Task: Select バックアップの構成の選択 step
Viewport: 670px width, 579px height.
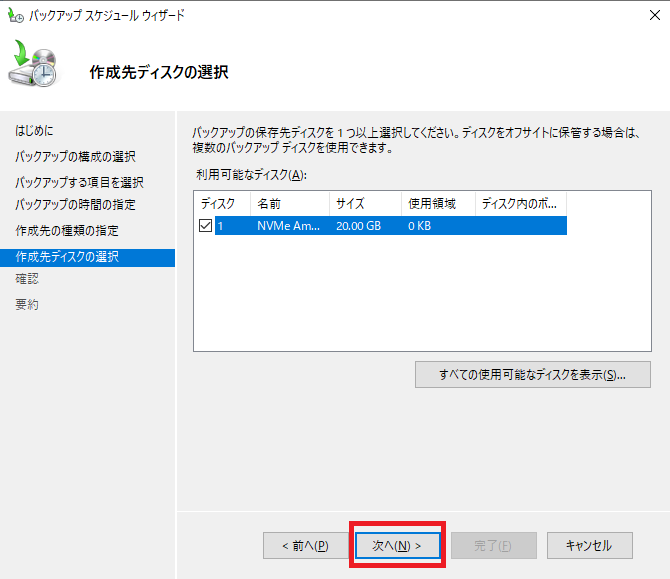Action: point(75,157)
